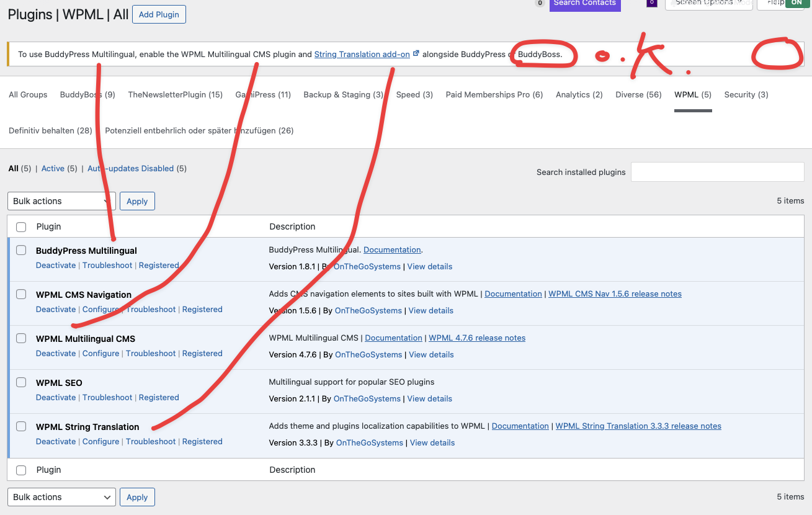Configure WPML String Translation
The image size is (812, 515).
click(x=100, y=441)
